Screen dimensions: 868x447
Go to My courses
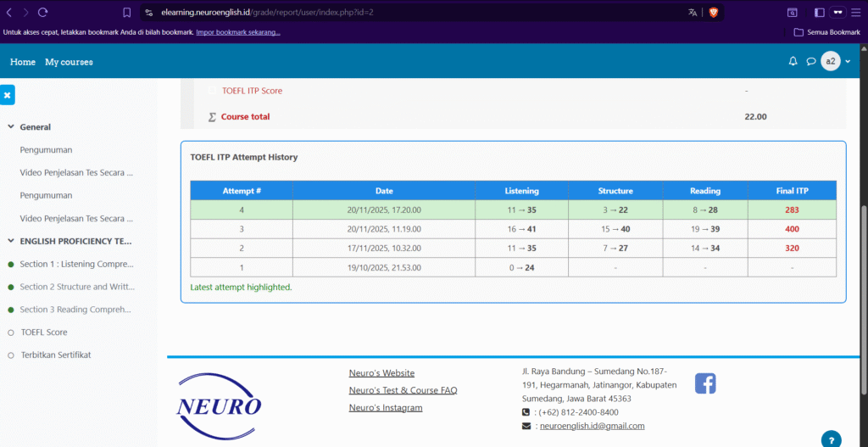pos(69,62)
